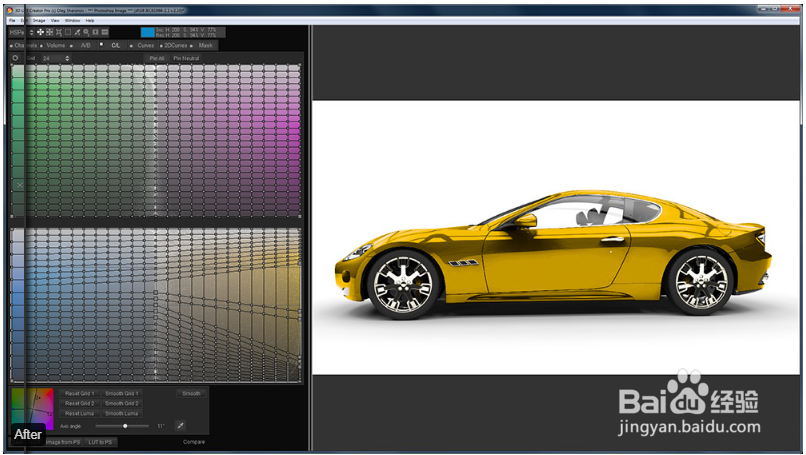Open the 2DCurves tab

coord(176,45)
